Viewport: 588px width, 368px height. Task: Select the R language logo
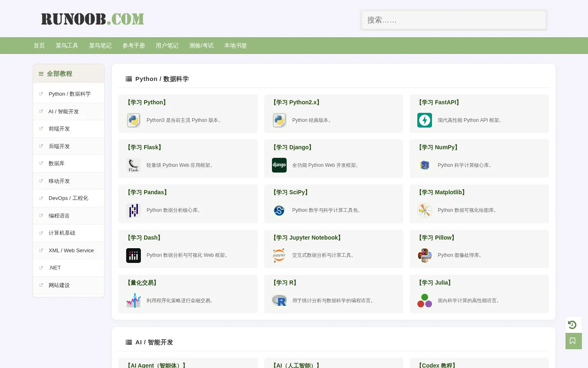coord(279,301)
